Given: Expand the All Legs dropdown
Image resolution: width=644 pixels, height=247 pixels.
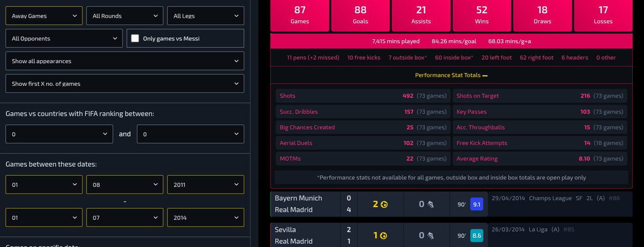Looking at the screenshot, I should [x=206, y=16].
